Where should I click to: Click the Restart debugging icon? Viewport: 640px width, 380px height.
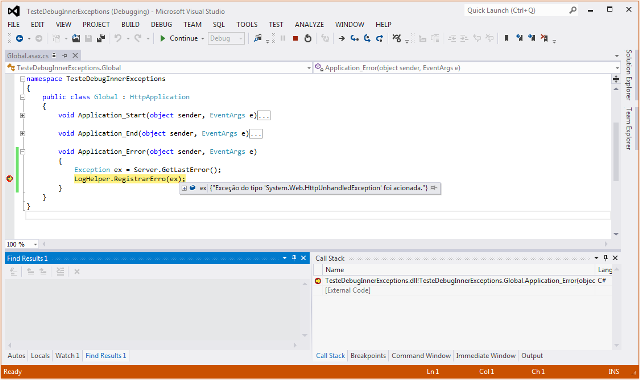[x=308, y=38]
